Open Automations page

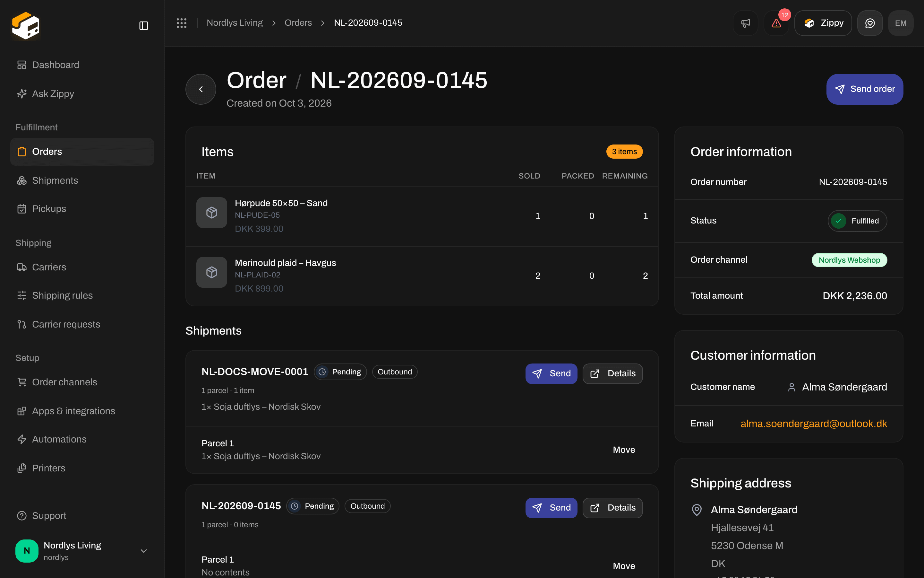click(x=82, y=439)
